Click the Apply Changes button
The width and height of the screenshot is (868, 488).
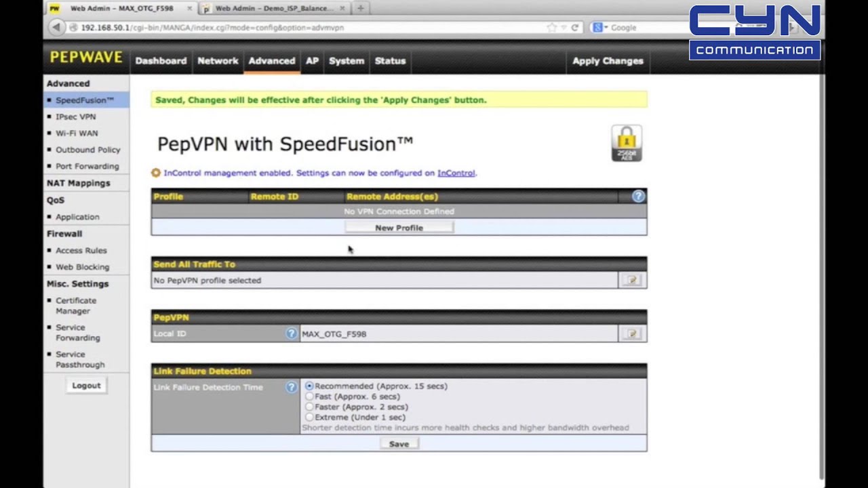(608, 61)
